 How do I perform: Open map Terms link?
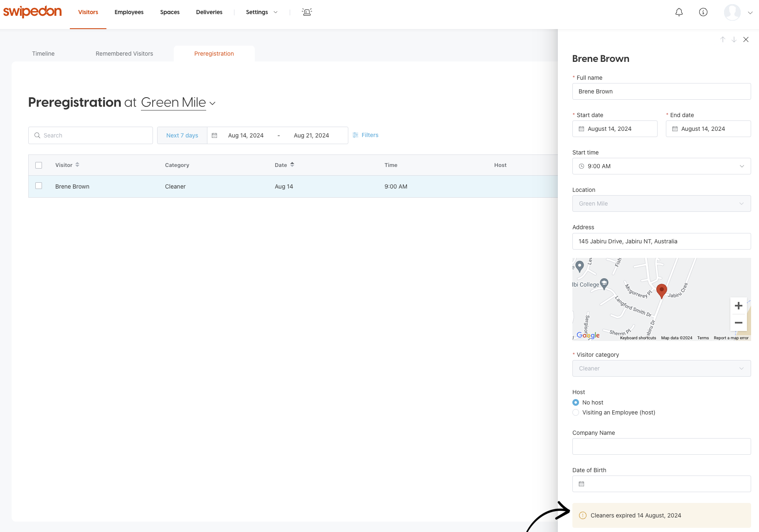703,338
